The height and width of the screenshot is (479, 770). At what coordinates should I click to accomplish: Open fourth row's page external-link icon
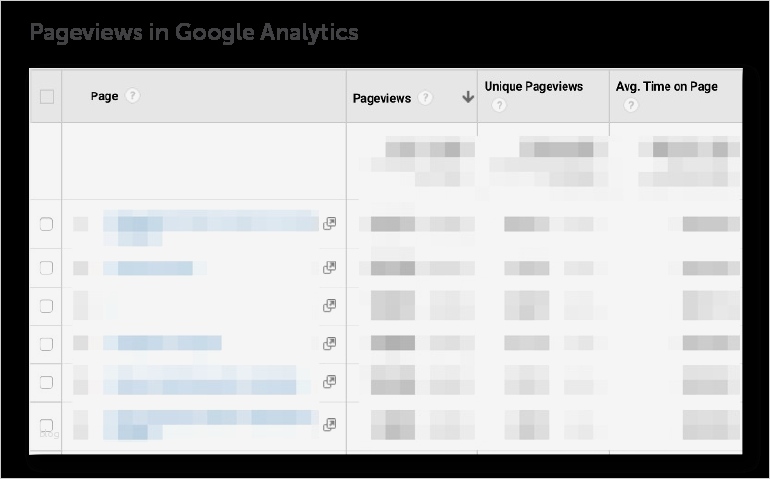tap(329, 343)
